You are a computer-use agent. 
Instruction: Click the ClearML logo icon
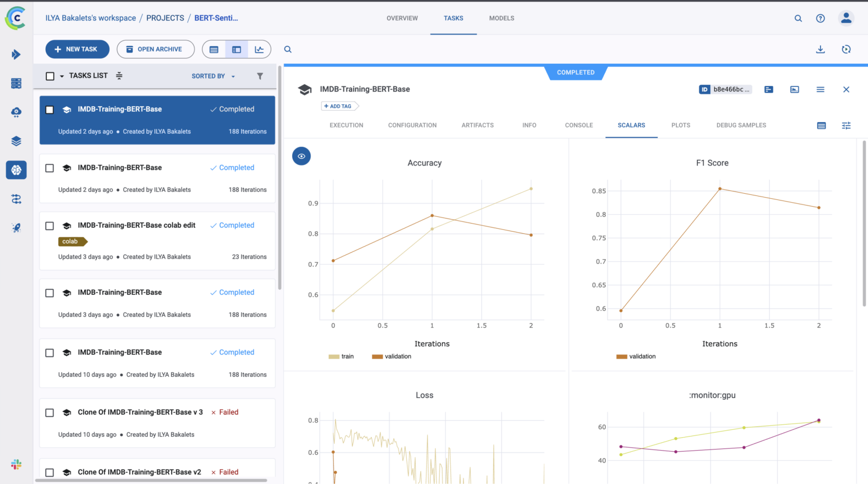coord(16,18)
